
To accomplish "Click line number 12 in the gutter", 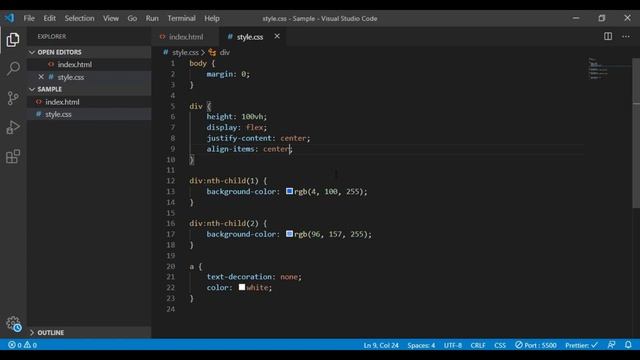I will coord(171,181).
